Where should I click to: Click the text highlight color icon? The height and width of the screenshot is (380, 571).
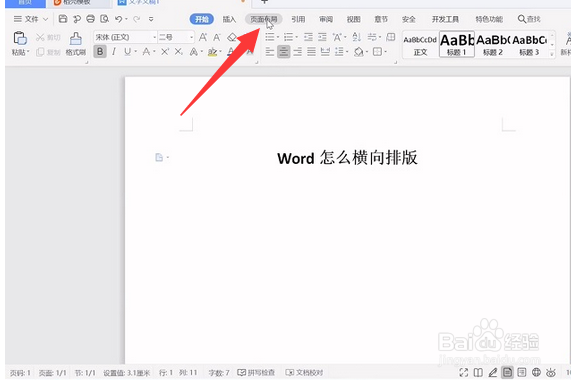(212, 52)
